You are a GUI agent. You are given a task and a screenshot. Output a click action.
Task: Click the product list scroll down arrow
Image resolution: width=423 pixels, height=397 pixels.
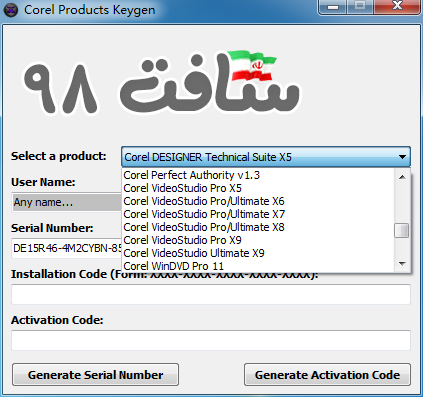point(402,264)
